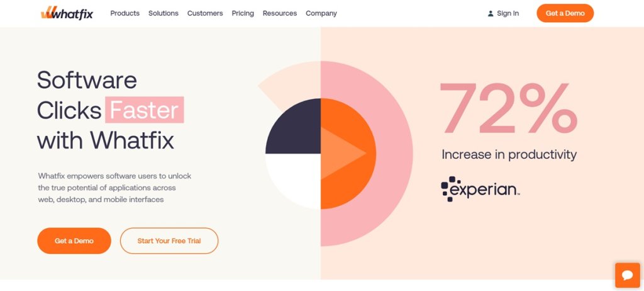Open the Company menu
Screen dimensions: 644x291
click(321, 13)
